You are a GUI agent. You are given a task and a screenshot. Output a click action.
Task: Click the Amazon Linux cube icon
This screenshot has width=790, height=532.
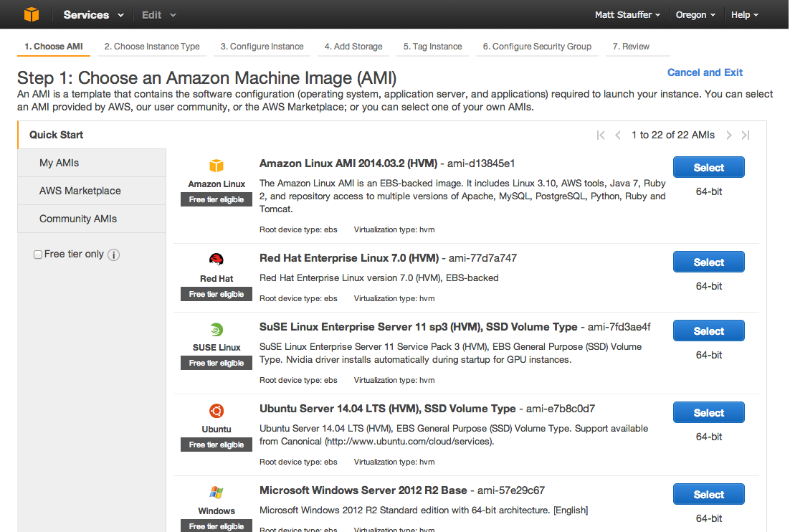click(216, 166)
